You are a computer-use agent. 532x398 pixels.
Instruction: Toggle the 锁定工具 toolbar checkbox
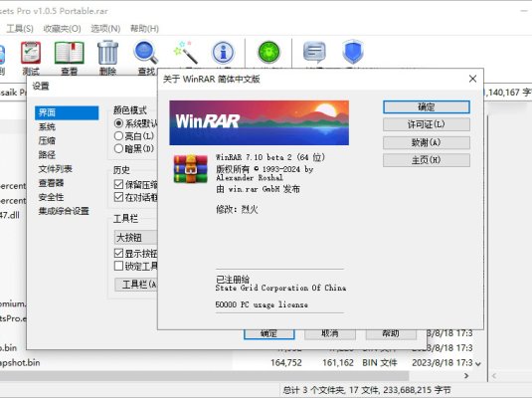118,266
